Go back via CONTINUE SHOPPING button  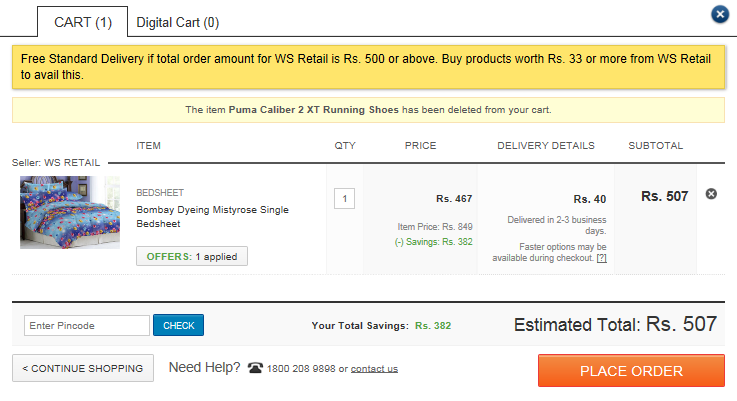click(x=83, y=368)
